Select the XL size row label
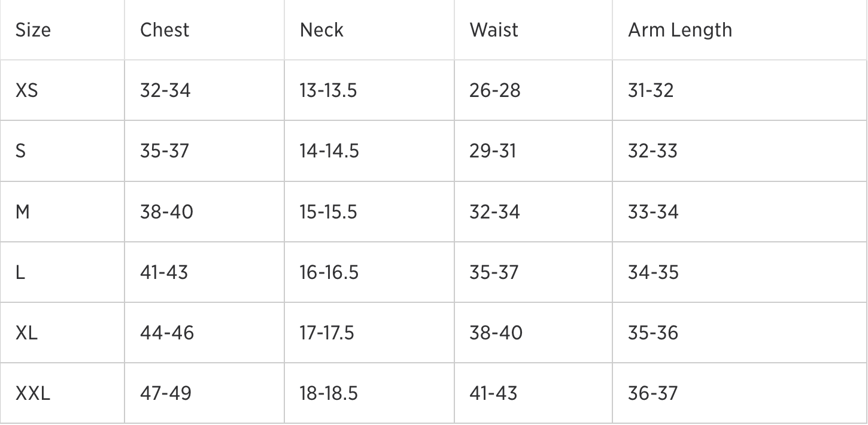 tap(26, 333)
